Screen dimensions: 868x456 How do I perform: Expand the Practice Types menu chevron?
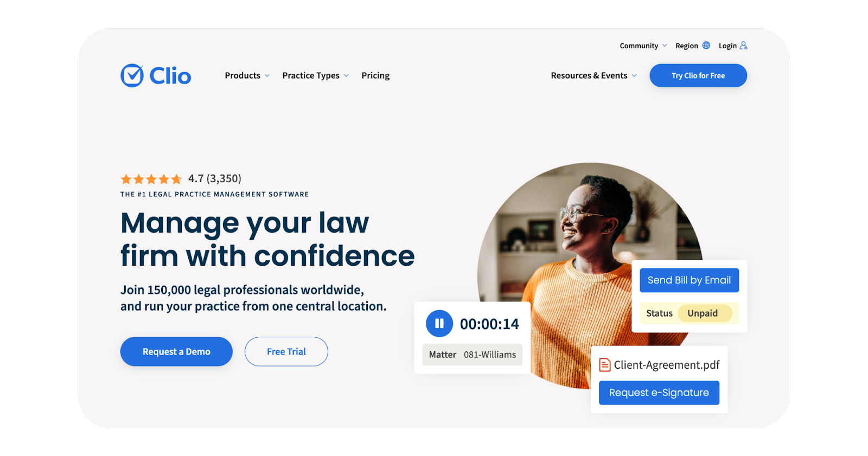[347, 76]
